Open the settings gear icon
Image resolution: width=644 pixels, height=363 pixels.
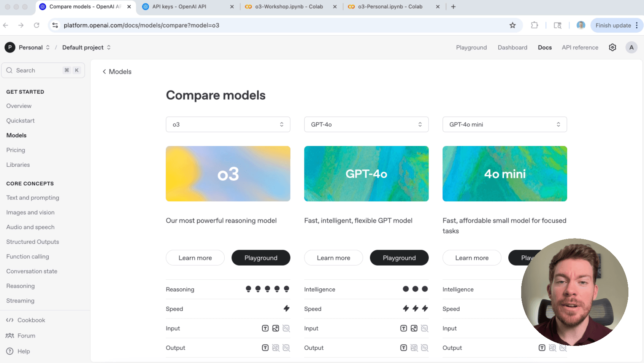[612, 48]
